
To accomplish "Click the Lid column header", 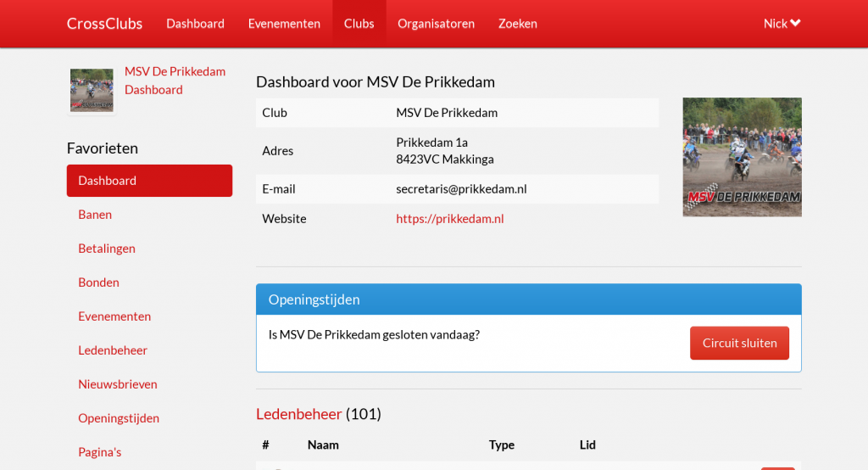I will click(587, 445).
